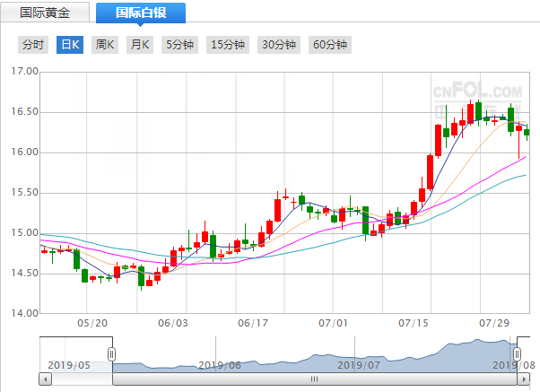Click the 2019/07 area in the navigator
The height and width of the screenshot is (392, 540).
[x=359, y=365]
